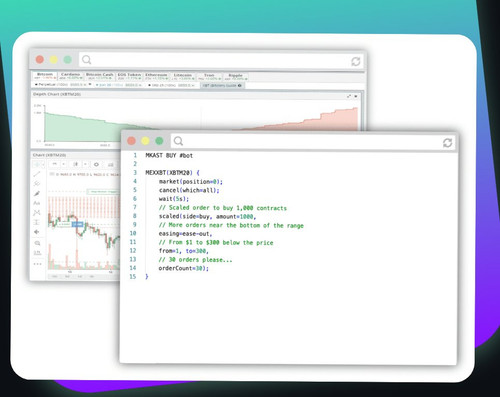Click the left arrow back tool
Screen dimensions: 500x397
pyautogui.click(x=37, y=232)
